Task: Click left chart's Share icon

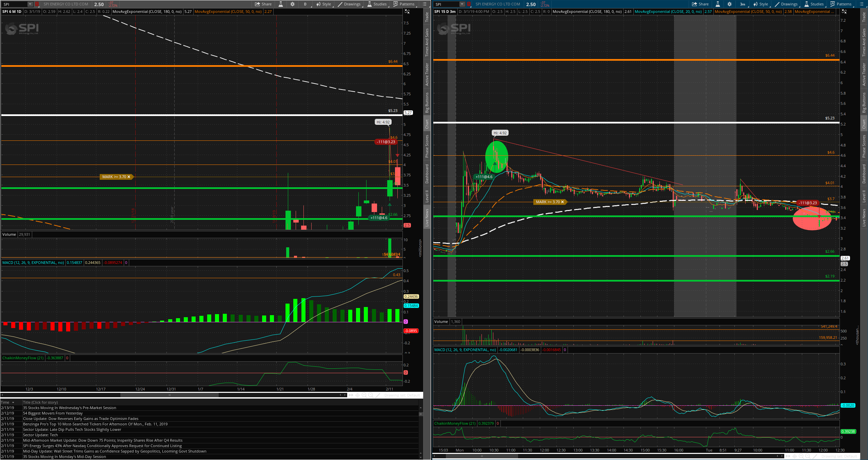Action: pos(263,4)
